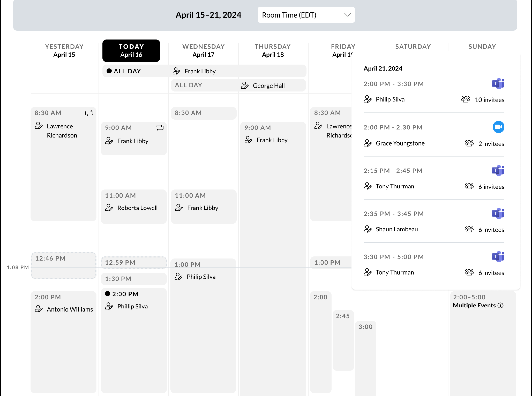Image resolution: width=532 pixels, height=396 pixels.
Task: Select the TODAY April 16 tab
Action: tap(131, 50)
